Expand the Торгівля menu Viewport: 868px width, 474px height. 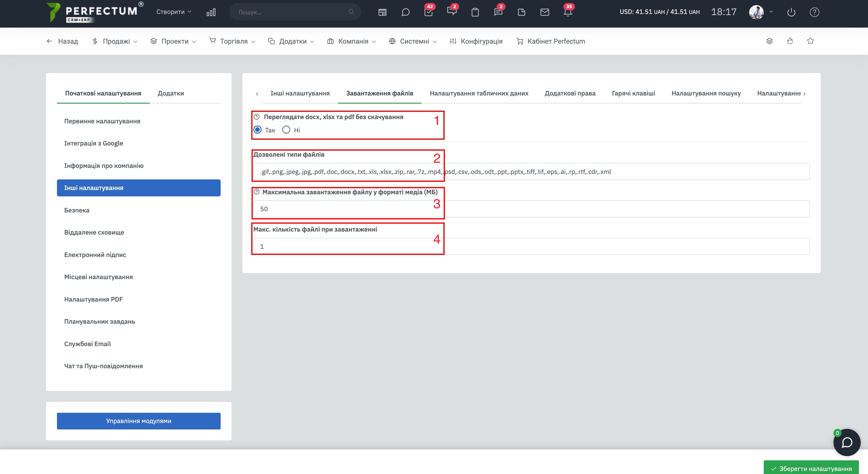click(x=232, y=41)
